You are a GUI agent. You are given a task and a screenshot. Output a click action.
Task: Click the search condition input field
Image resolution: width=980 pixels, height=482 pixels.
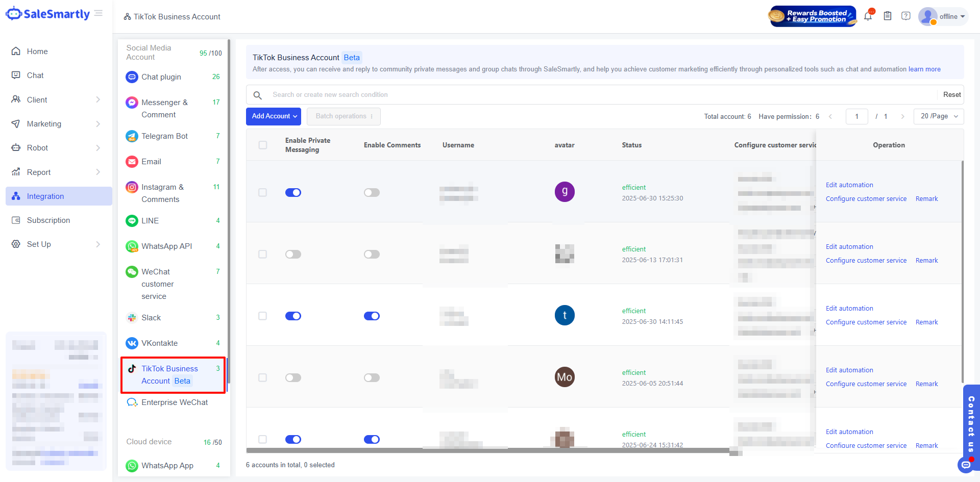pyautogui.click(x=602, y=95)
